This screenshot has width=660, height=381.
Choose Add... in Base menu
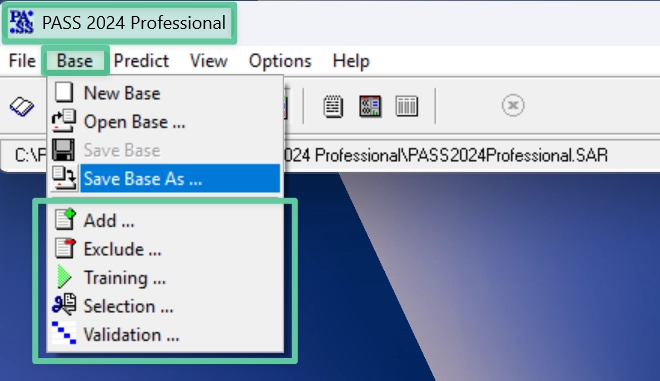pos(165,220)
